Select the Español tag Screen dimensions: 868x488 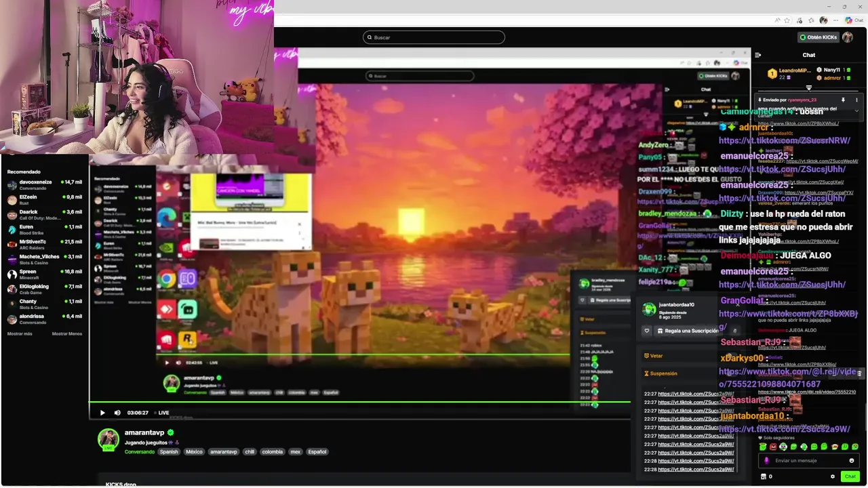(317, 451)
